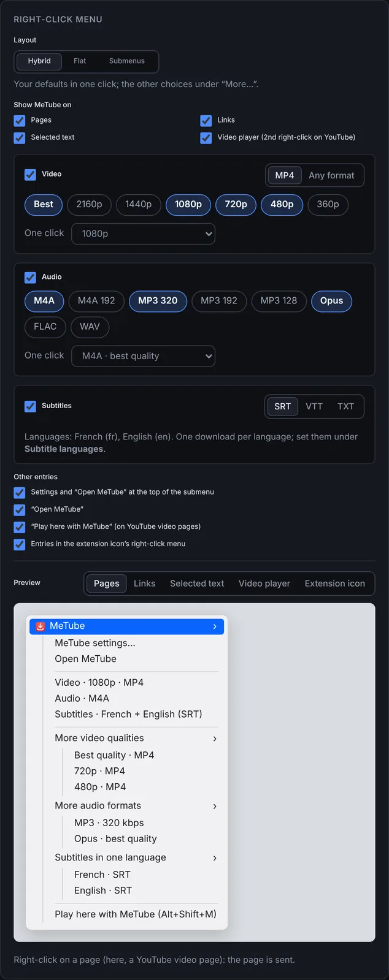Click 480p · MP4 menu entry
Screen dimensions: 389x980
tap(100, 788)
